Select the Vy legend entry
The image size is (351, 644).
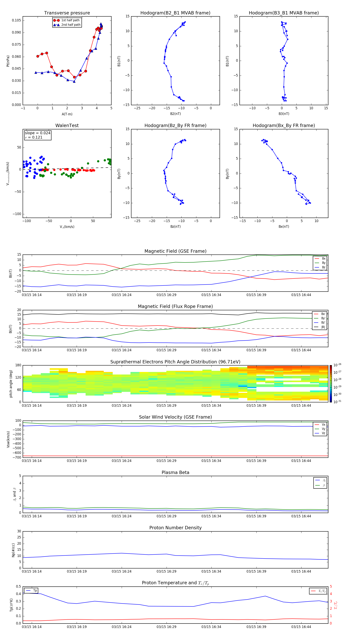point(320,429)
